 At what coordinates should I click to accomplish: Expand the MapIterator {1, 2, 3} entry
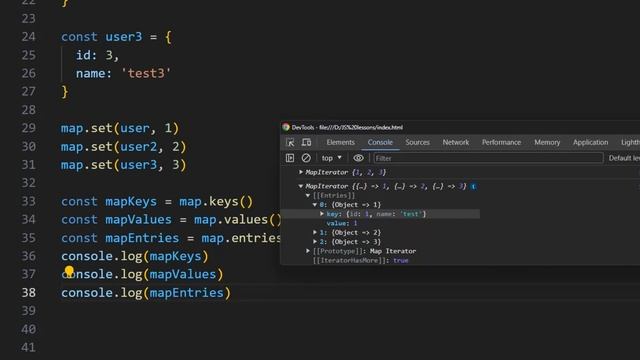[301, 172]
